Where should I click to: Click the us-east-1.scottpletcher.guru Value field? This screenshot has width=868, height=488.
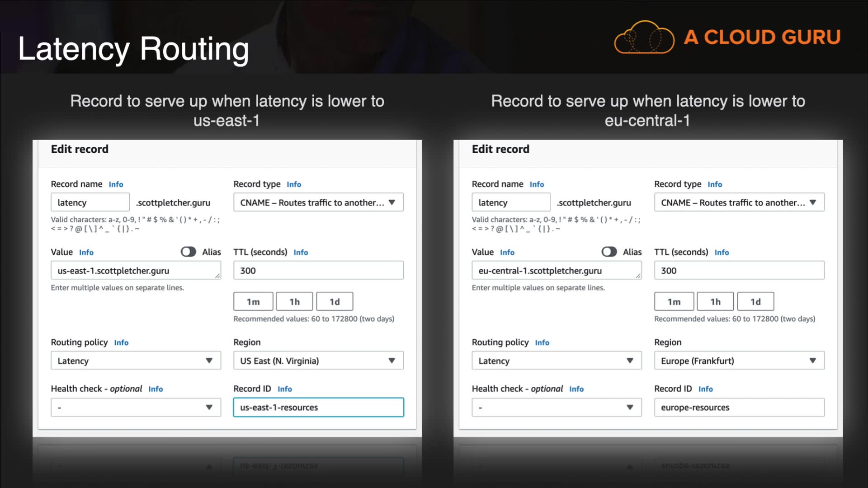click(x=135, y=271)
